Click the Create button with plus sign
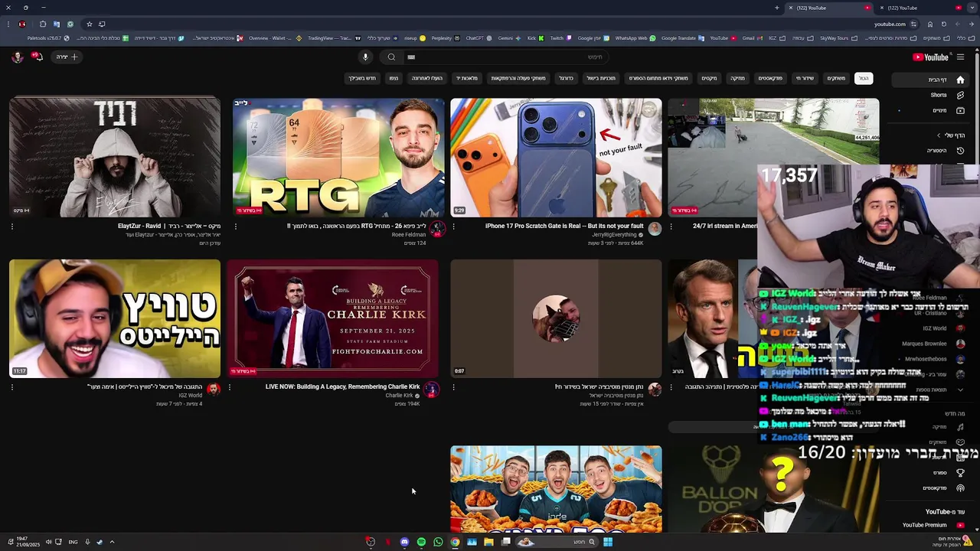The image size is (980, 551). tap(67, 57)
